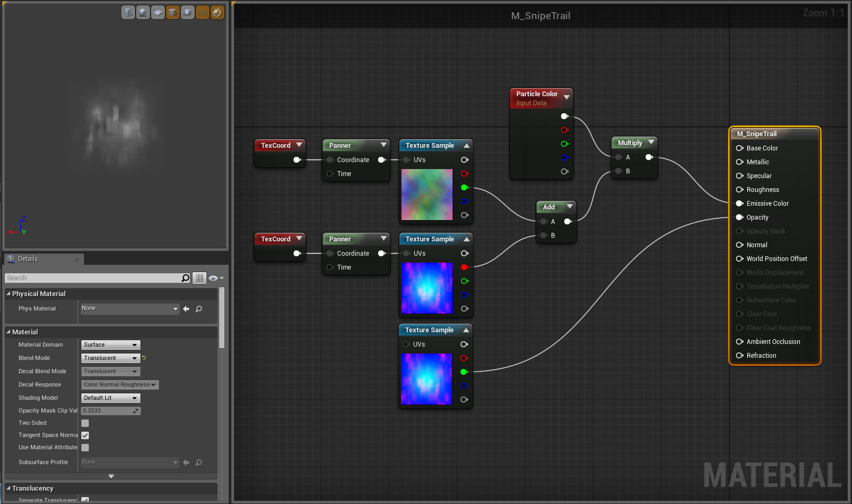Browse to Subsurface Profile asset
This screenshot has height=504, width=852.
pyautogui.click(x=199, y=463)
